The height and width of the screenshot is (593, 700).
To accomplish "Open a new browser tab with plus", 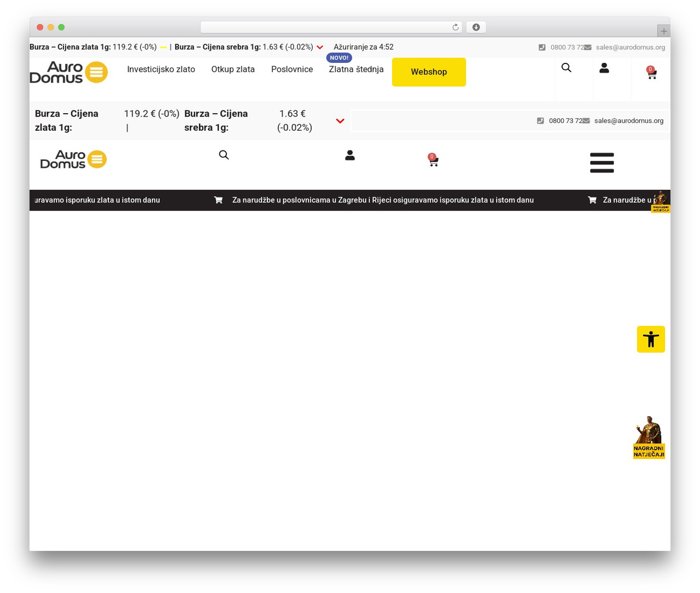I will click(x=664, y=31).
